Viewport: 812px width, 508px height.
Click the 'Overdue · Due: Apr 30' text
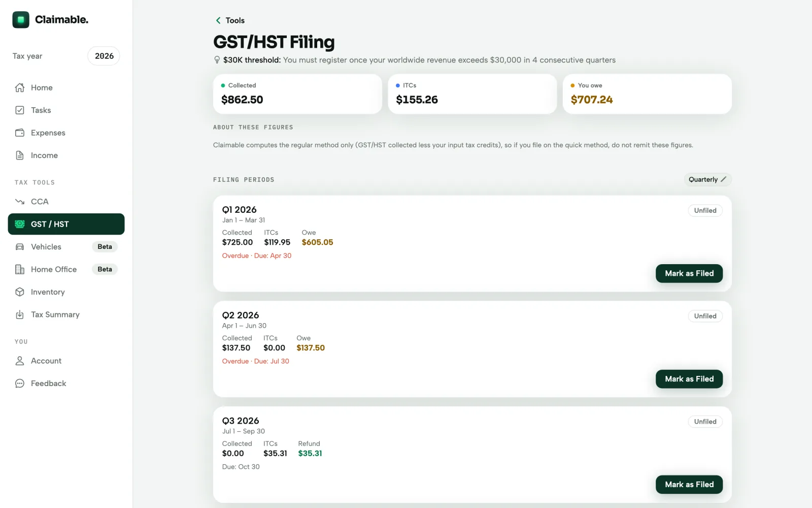(257, 256)
